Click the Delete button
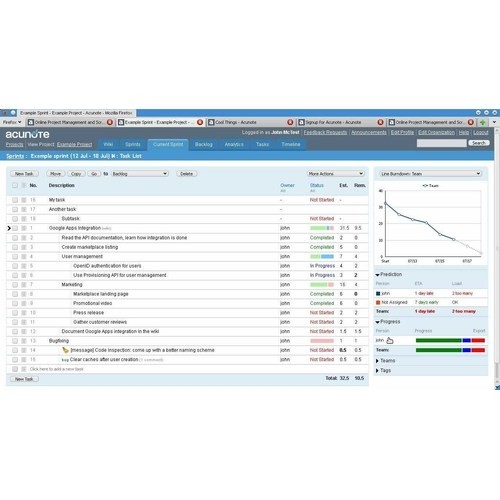This screenshot has width=500, height=500. [x=186, y=174]
